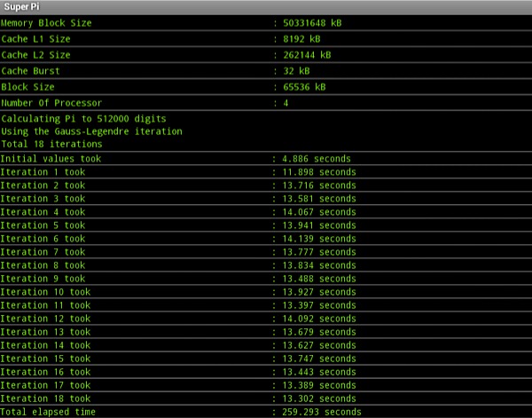Screen dimensions: 532x418
Task: Select the 14.067 seconds value for Iteration 4
Action: pos(318,212)
